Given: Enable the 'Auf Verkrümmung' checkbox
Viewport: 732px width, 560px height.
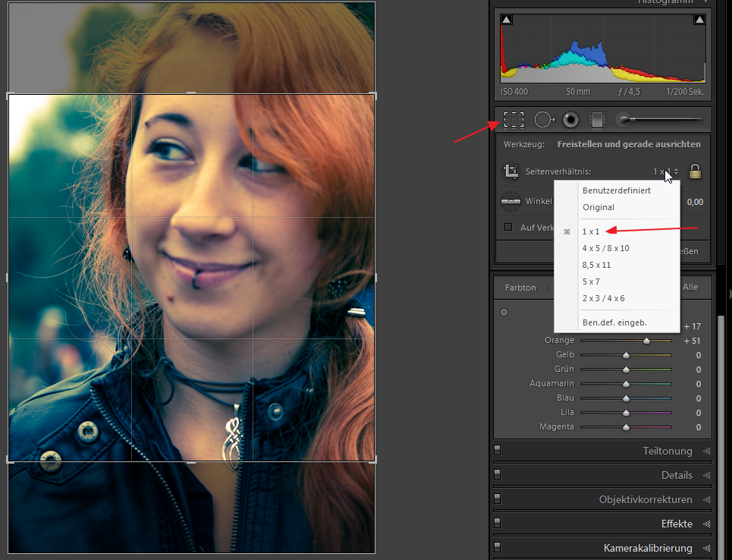Looking at the screenshot, I should 508,227.
